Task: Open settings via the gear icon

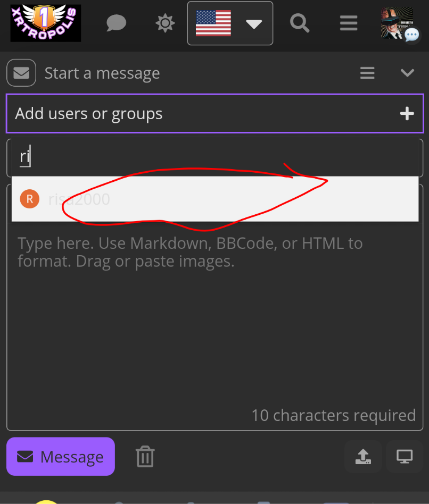Action: pyautogui.click(x=164, y=23)
